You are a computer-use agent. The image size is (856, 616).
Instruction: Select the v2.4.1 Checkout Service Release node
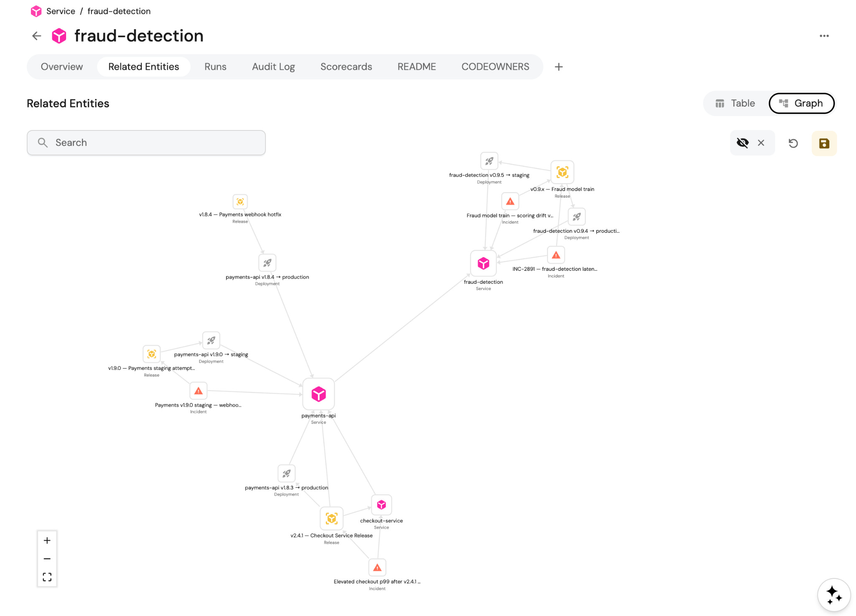click(331, 519)
